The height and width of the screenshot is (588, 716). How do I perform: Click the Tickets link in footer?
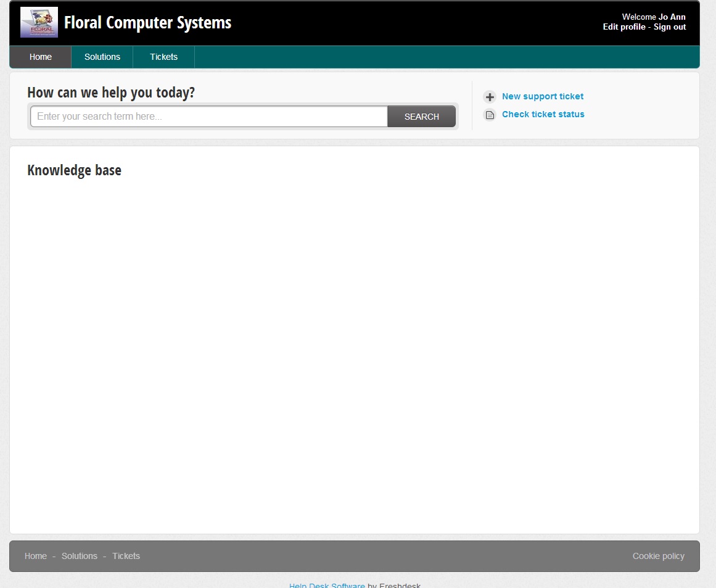click(126, 556)
